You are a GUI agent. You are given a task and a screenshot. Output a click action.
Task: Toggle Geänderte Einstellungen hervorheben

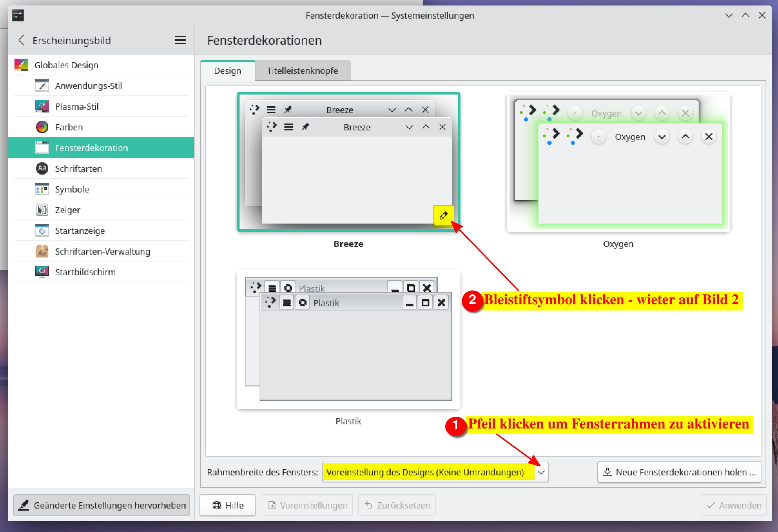pyautogui.click(x=101, y=505)
